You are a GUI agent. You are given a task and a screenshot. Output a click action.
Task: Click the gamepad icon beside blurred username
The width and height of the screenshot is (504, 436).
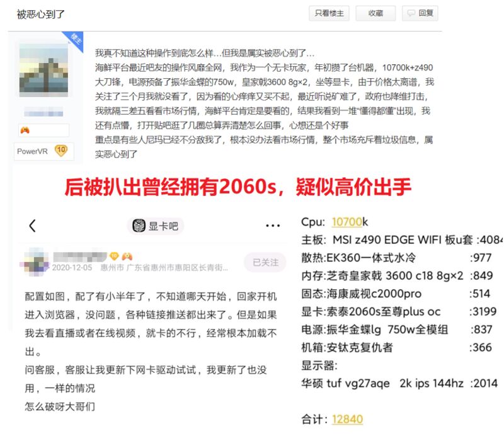tap(127, 256)
